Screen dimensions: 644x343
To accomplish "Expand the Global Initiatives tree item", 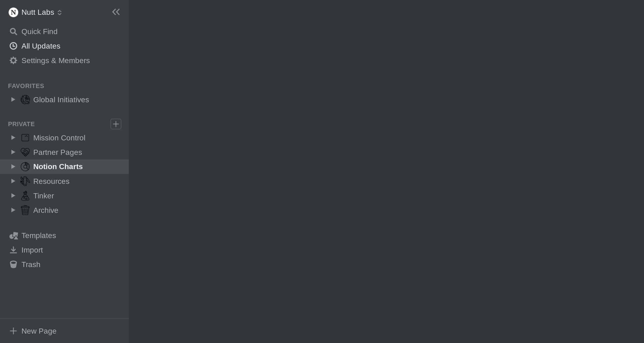I will (13, 99).
